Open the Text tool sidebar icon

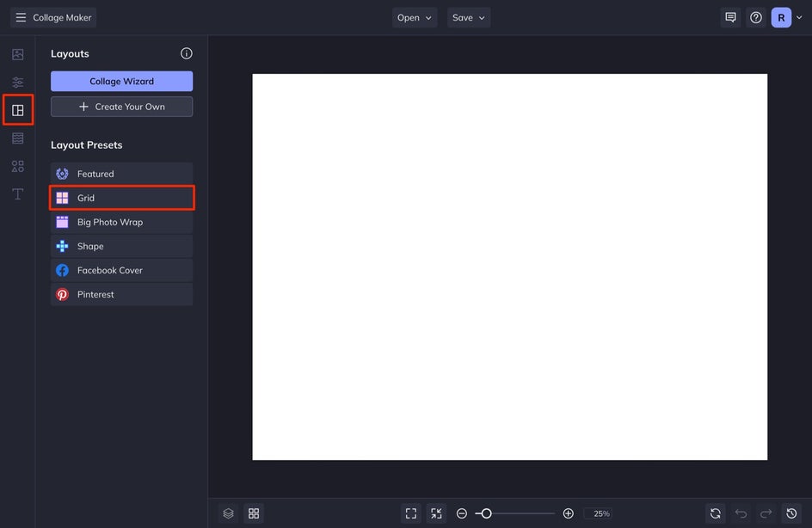17,194
